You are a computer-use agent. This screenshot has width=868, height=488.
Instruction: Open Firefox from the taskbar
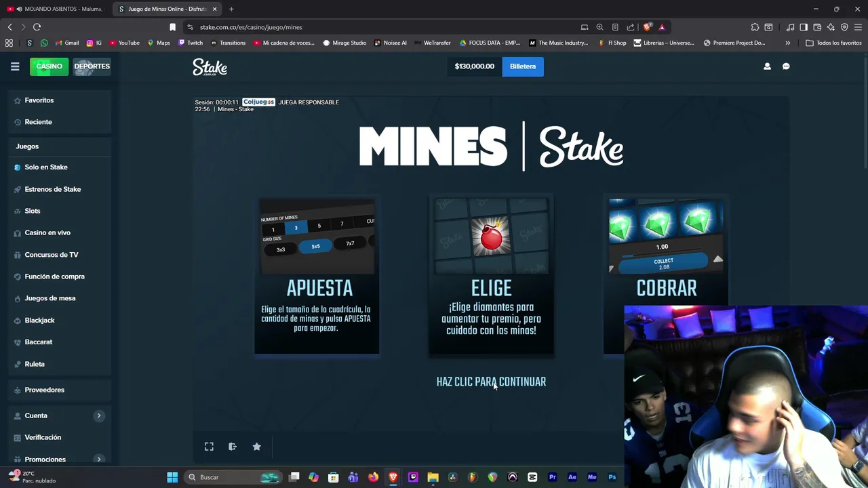pos(373,477)
